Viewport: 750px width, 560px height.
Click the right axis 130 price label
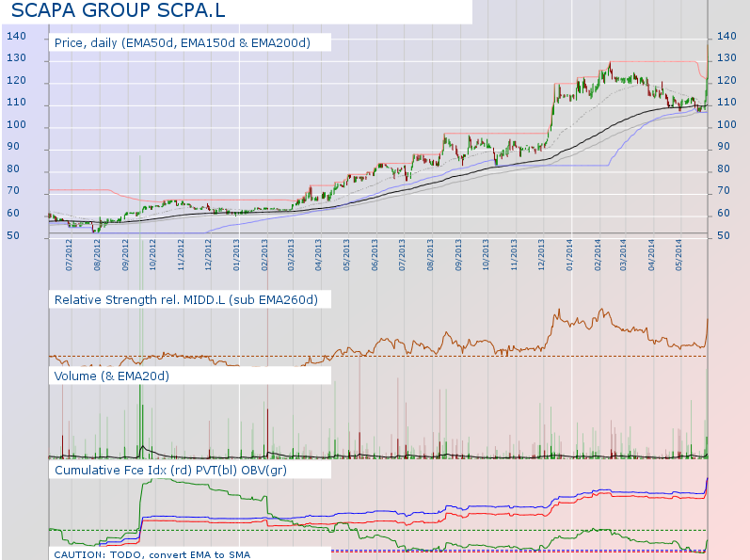pyautogui.click(x=726, y=57)
